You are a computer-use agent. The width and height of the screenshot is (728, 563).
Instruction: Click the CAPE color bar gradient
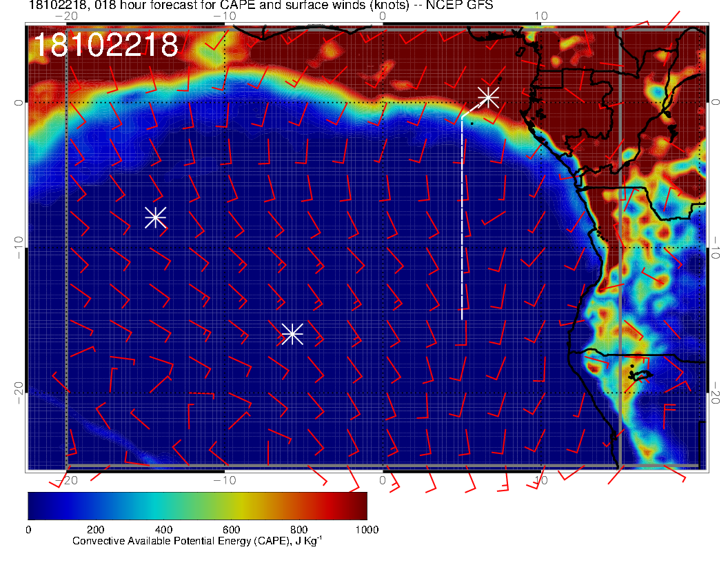point(197,506)
